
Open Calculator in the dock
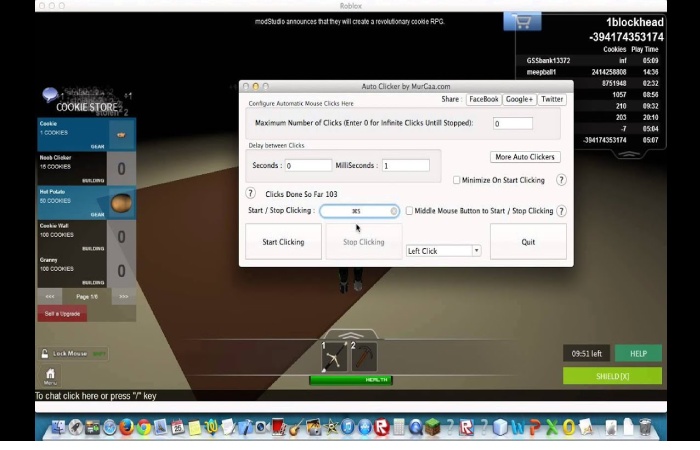click(400, 427)
